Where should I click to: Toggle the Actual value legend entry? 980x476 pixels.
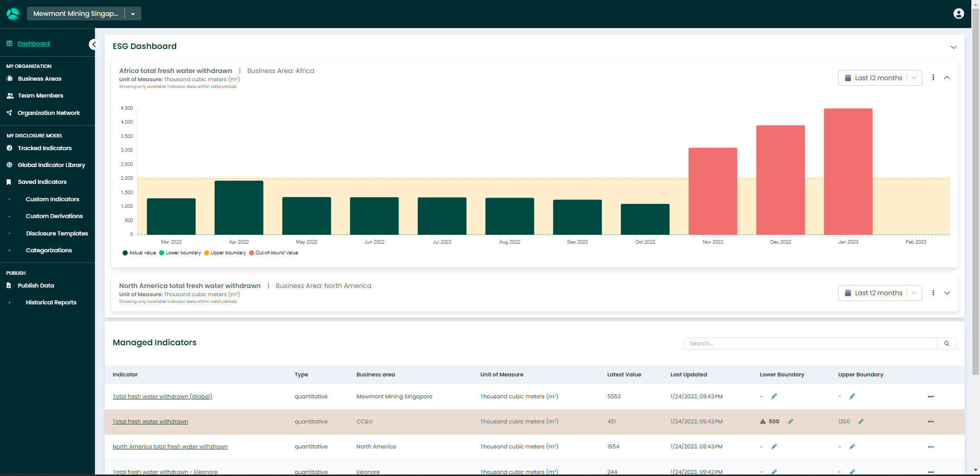tap(138, 253)
